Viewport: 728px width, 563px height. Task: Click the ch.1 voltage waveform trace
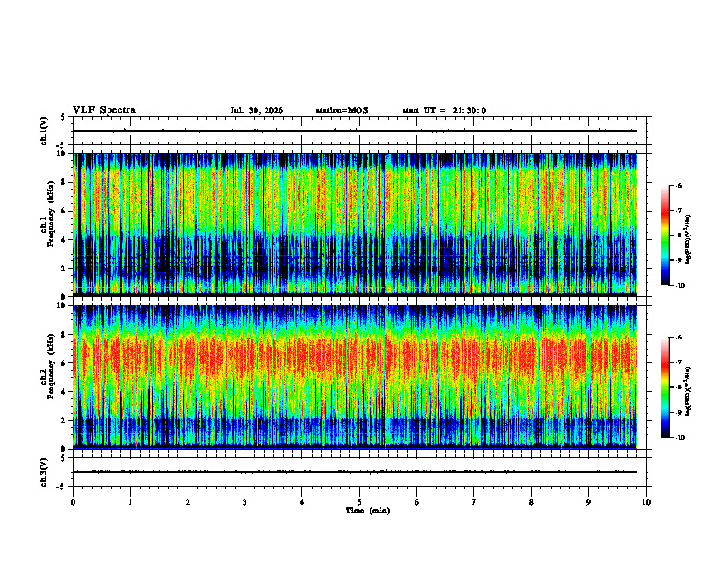tap(355, 131)
